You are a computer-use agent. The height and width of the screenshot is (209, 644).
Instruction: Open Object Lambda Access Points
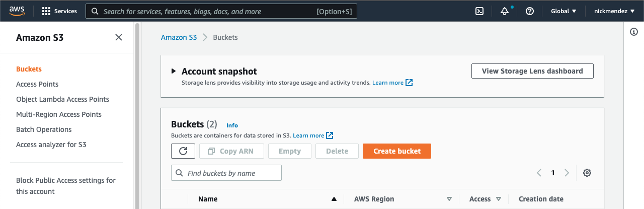click(x=62, y=99)
